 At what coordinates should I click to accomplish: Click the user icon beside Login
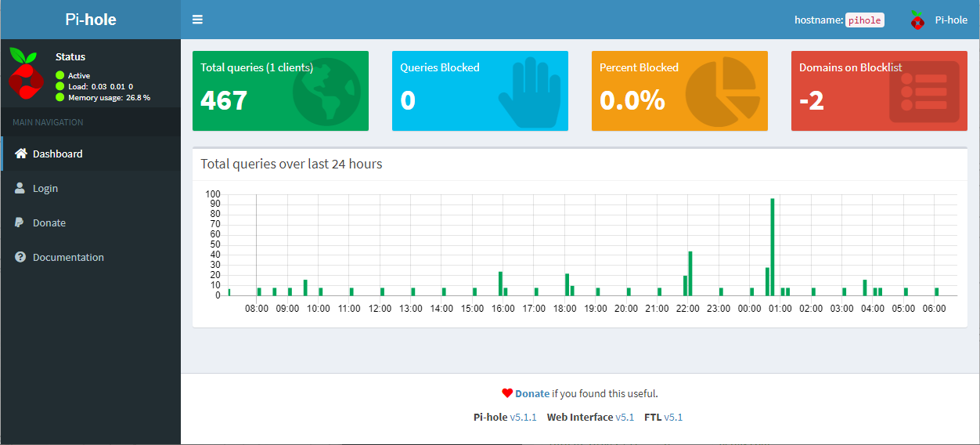pyautogui.click(x=20, y=188)
